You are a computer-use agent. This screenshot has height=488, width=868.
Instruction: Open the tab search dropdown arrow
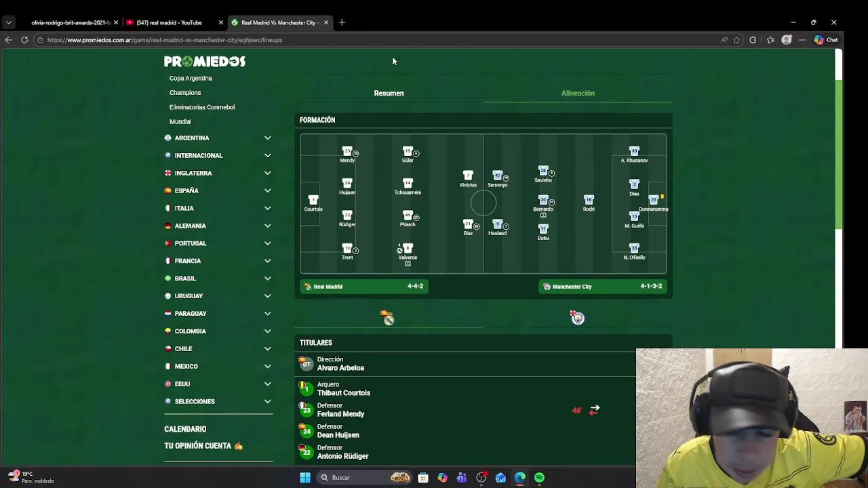point(8,22)
